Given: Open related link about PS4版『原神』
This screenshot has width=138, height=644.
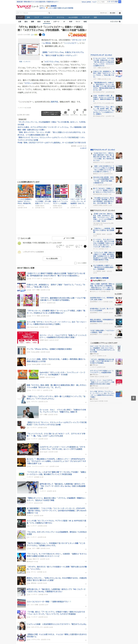Looking at the screenshot, I should coord(52,143).
